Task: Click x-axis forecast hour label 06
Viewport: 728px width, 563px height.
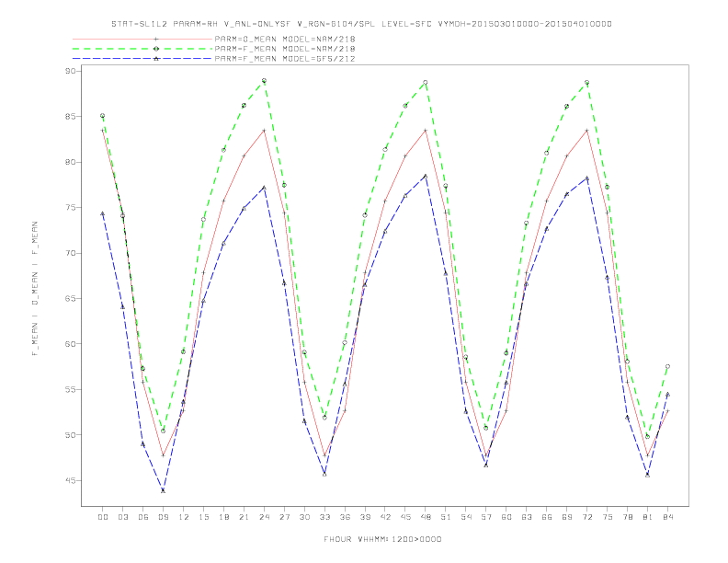Action: click(143, 517)
